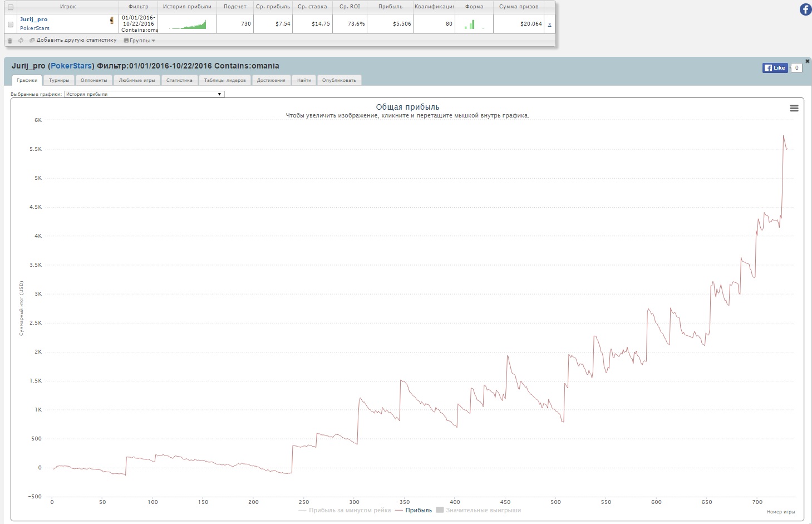This screenshot has width=812, height=524.
Task: Expand the 'Группы' dropdown
Action: pos(139,41)
